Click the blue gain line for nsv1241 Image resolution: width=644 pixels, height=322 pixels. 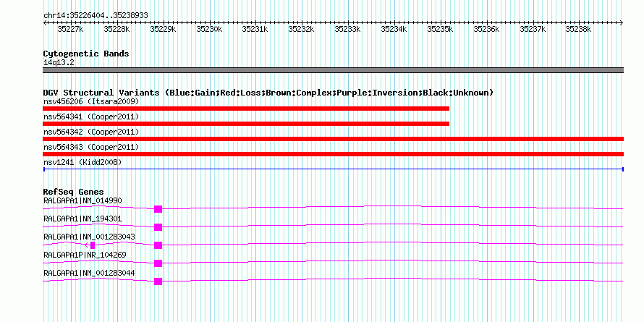pos(333,169)
